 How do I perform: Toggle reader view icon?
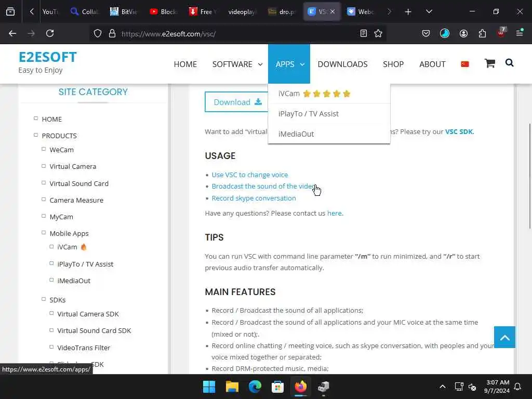coord(363,33)
